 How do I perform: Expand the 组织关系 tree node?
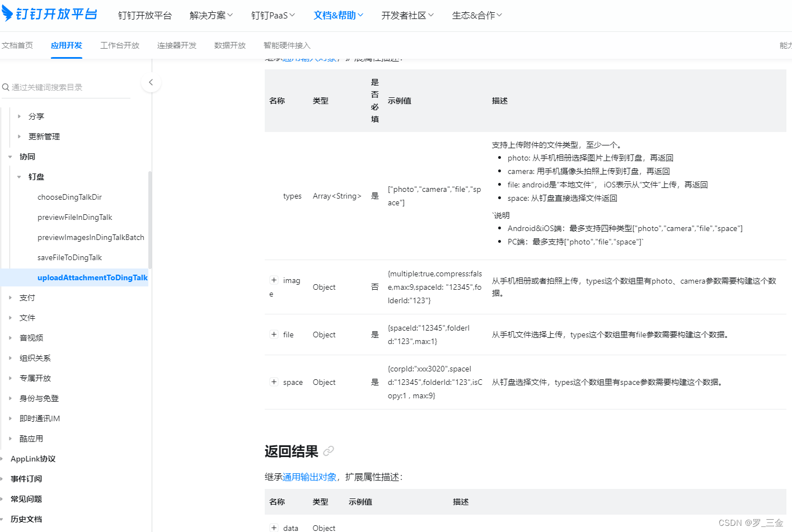tap(10, 358)
